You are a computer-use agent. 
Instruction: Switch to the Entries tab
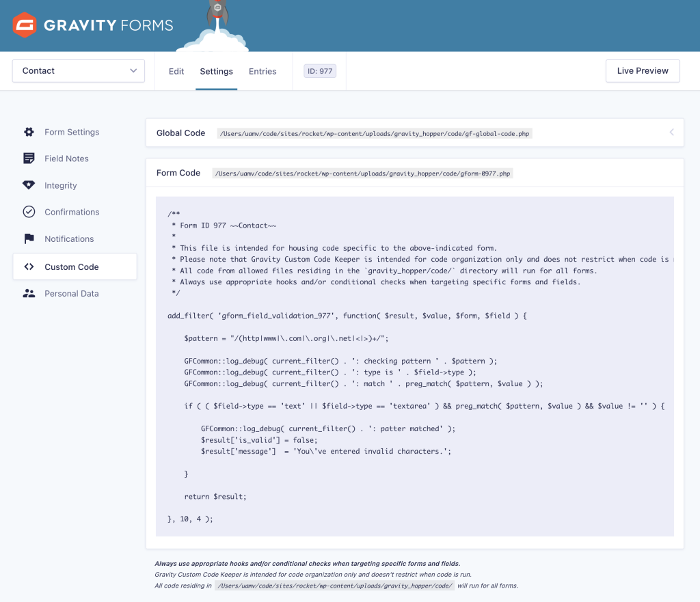pyautogui.click(x=262, y=70)
